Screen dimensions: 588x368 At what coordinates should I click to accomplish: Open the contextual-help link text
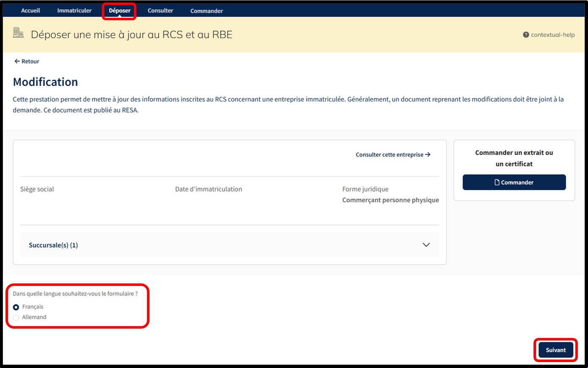553,35
